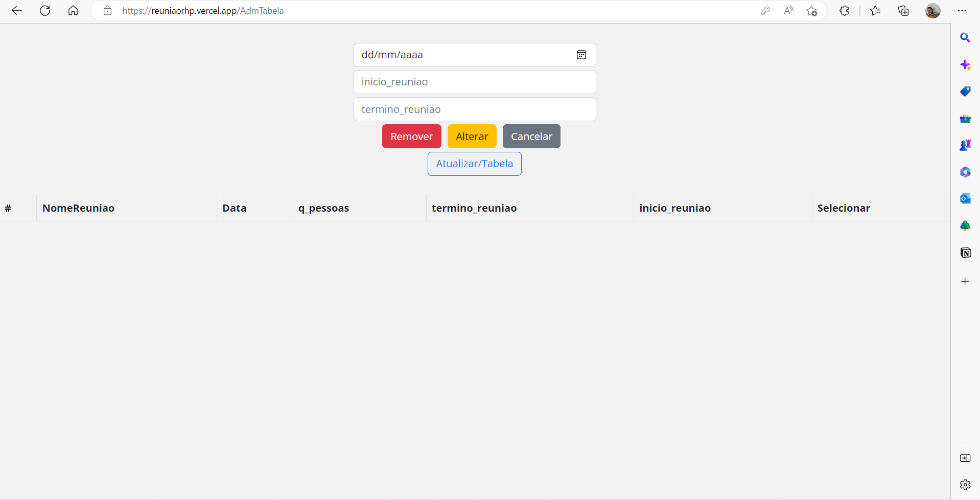This screenshot has height=500, width=980.
Task: Open the Copilot sparkle icon in sidebar
Action: (x=966, y=65)
